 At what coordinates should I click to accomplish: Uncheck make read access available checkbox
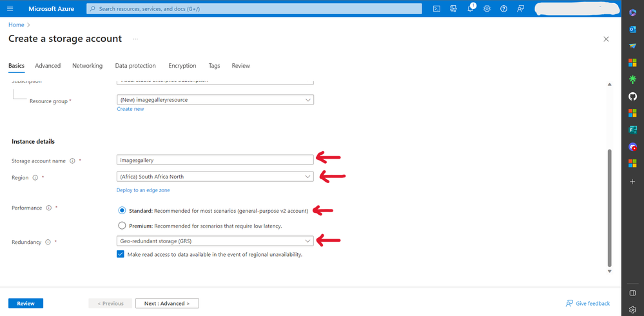pyautogui.click(x=121, y=254)
